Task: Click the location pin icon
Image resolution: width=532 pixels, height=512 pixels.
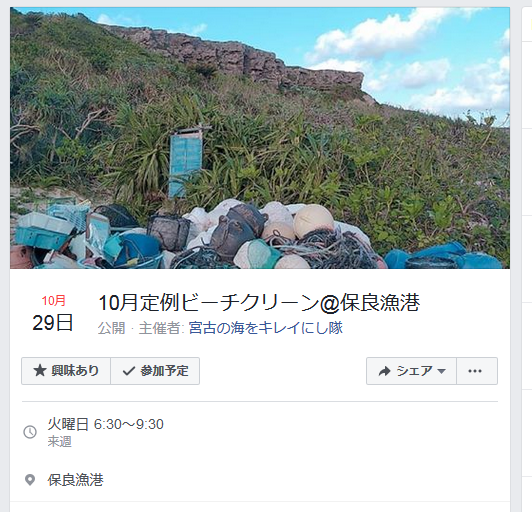Action: click(x=30, y=480)
